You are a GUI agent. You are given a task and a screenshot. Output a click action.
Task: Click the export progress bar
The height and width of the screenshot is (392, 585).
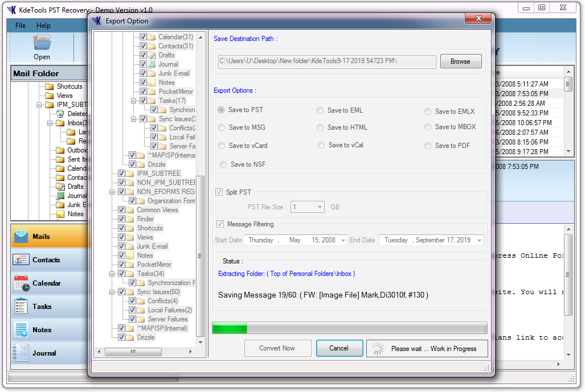pos(348,327)
